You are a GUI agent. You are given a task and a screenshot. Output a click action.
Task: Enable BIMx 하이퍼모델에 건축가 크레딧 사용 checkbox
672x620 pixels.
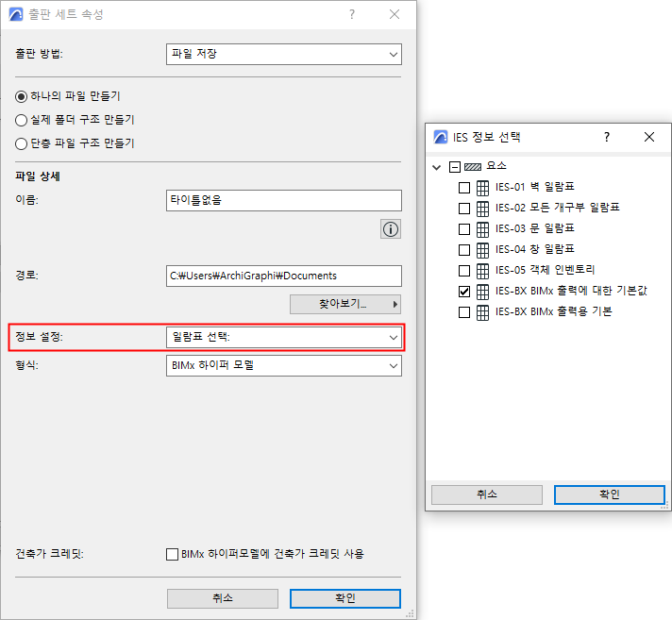(173, 554)
